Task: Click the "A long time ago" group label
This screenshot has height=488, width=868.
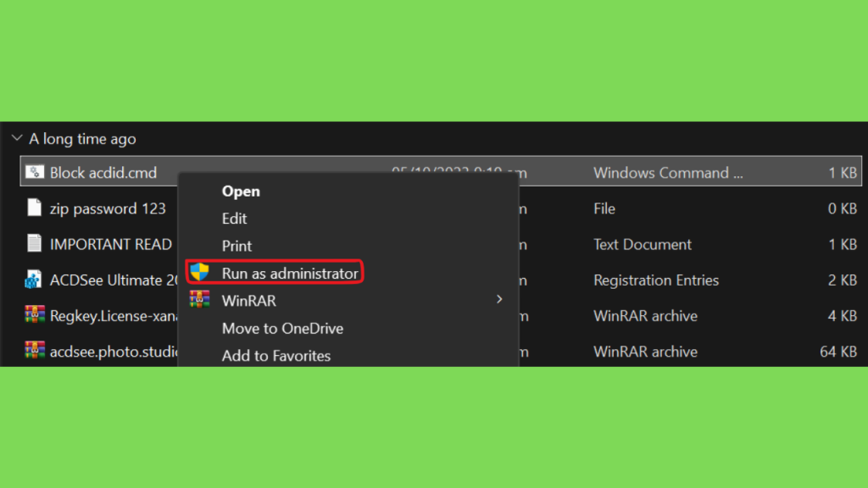Action: pos(82,139)
